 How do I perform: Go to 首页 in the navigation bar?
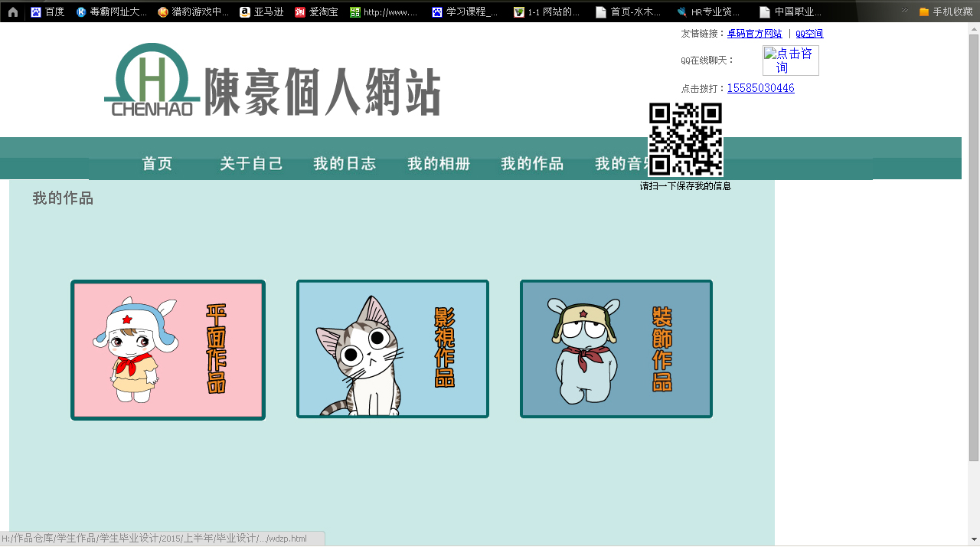pyautogui.click(x=157, y=164)
